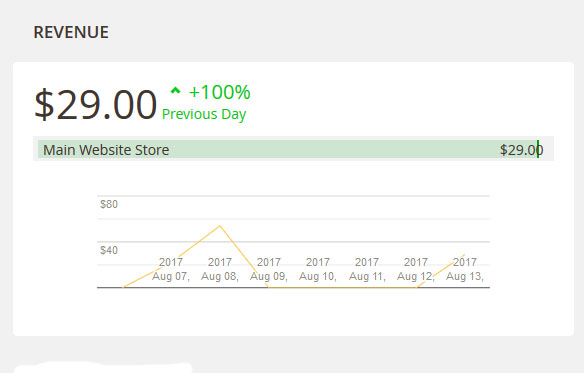
Task: Click the Aug 09, 2017 axis label
Action: click(x=269, y=269)
